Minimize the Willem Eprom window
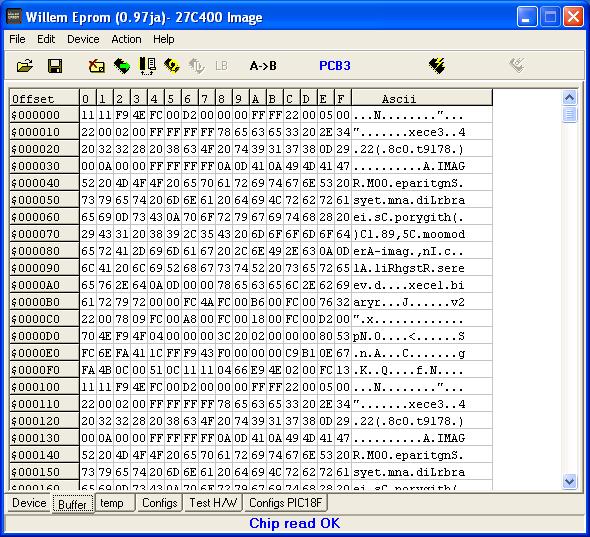 (x=527, y=17)
